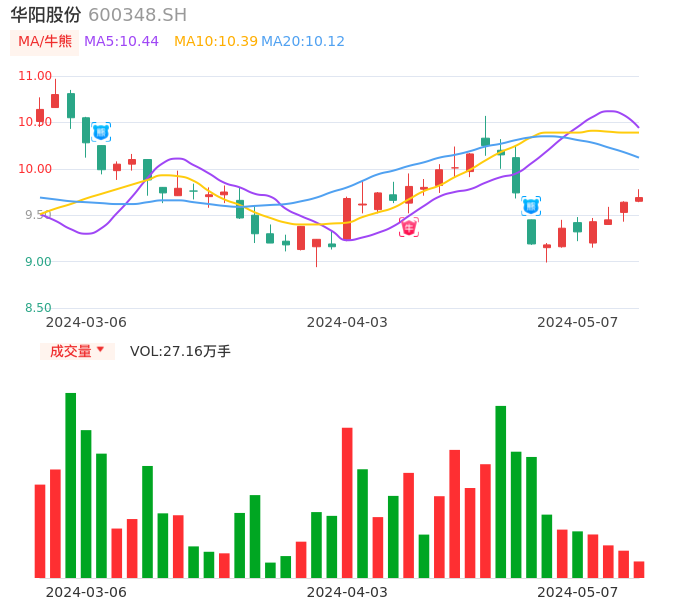Screen dimensions: 686x606
Task: Click the blue bear marker near 10.50
Action: pyautogui.click(x=101, y=132)
